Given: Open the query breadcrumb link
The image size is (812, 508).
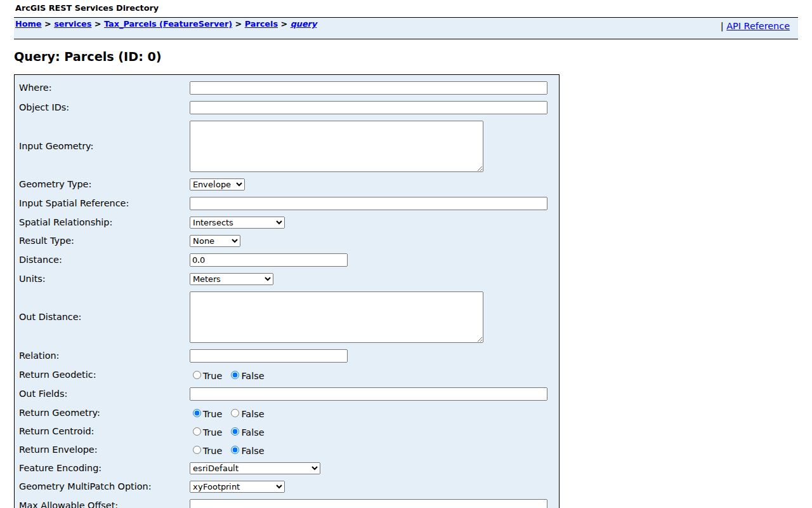Looking at the screenshot, I should [304, 24].
